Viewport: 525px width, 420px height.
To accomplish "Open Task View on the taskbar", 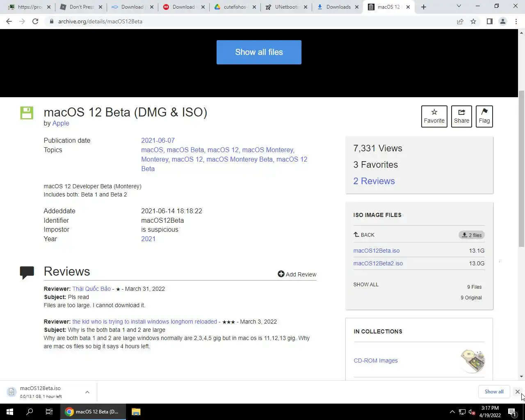I will point(49,412).
